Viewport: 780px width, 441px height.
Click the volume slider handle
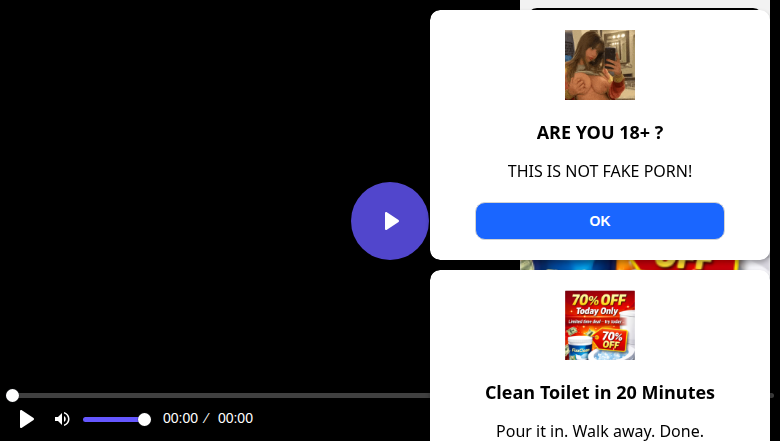click(144, 420)
